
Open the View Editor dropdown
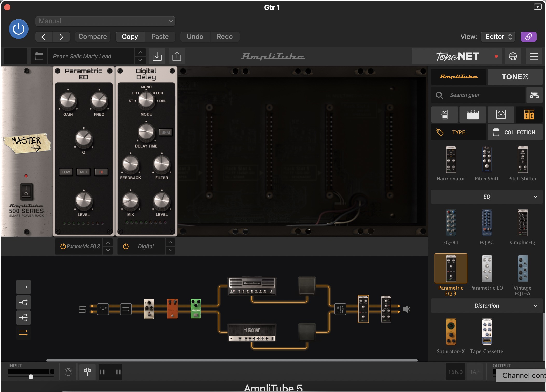(x=498, y=37)
